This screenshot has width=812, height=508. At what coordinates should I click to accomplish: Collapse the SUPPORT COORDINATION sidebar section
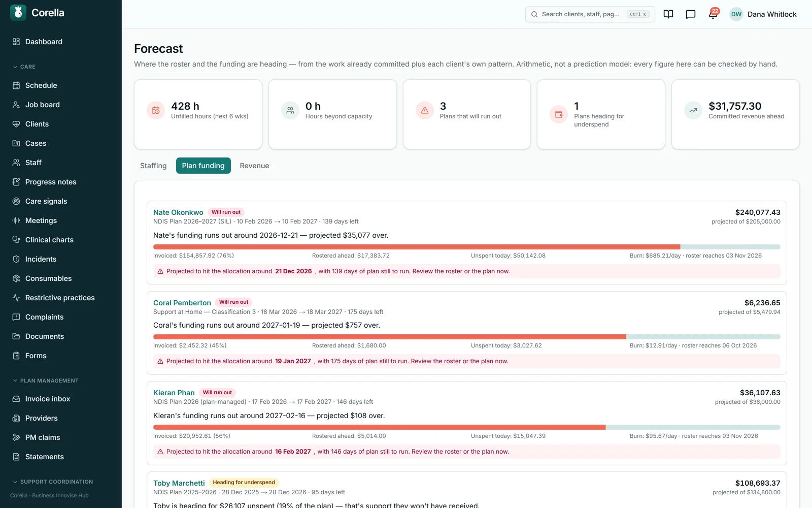coord(53,482)
